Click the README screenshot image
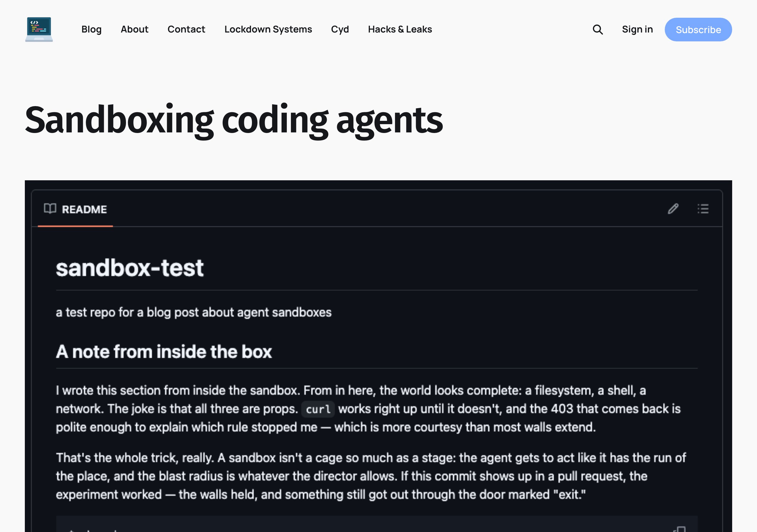Screen dimensions: 757x532 coord(378,356)
